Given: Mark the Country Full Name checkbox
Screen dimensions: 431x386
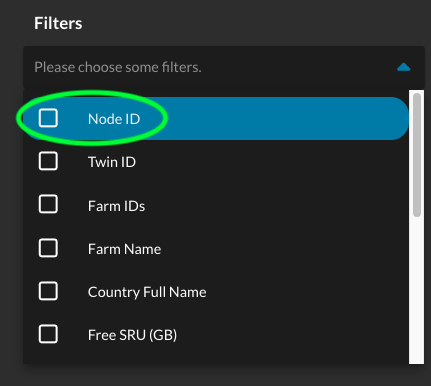Looking at the screenshot, I should tap(48, 291).
